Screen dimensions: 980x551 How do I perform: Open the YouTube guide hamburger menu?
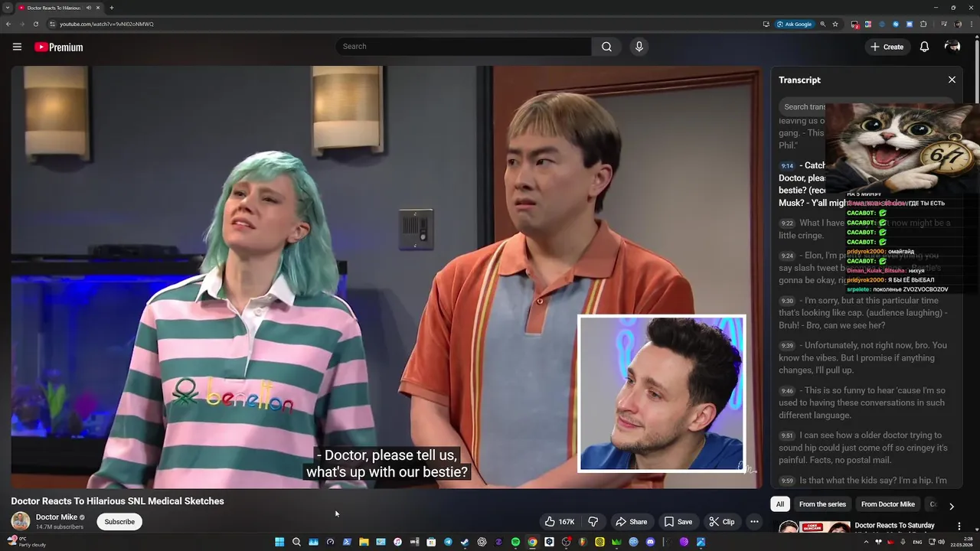click(x=17, y=47)
